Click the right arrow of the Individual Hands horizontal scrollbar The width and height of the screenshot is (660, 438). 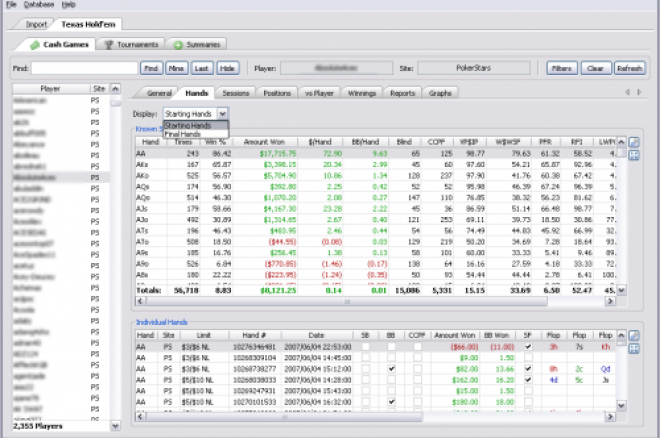tap(610, 417)
